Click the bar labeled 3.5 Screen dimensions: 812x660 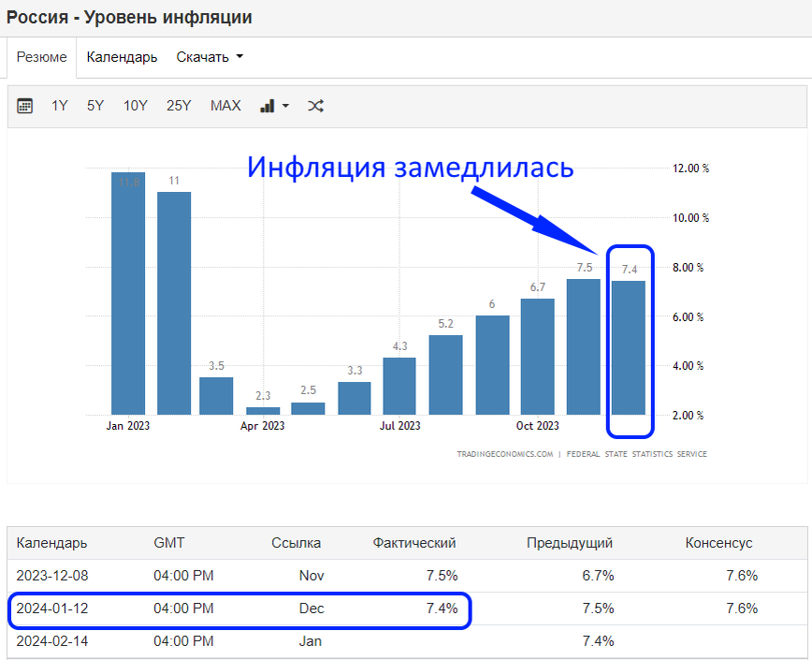point(216,396)
